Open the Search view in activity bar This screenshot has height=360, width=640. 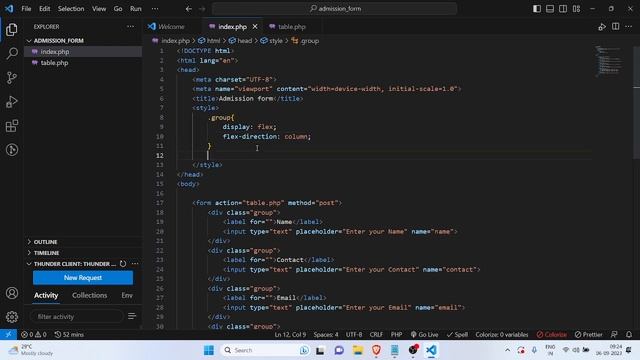[12, 53]
